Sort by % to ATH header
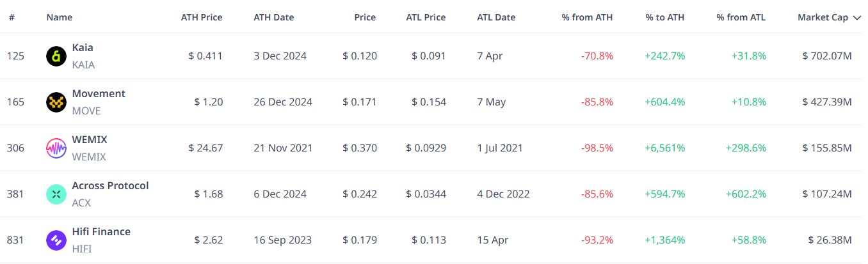868x264 pixels. [x=665, y=17]
